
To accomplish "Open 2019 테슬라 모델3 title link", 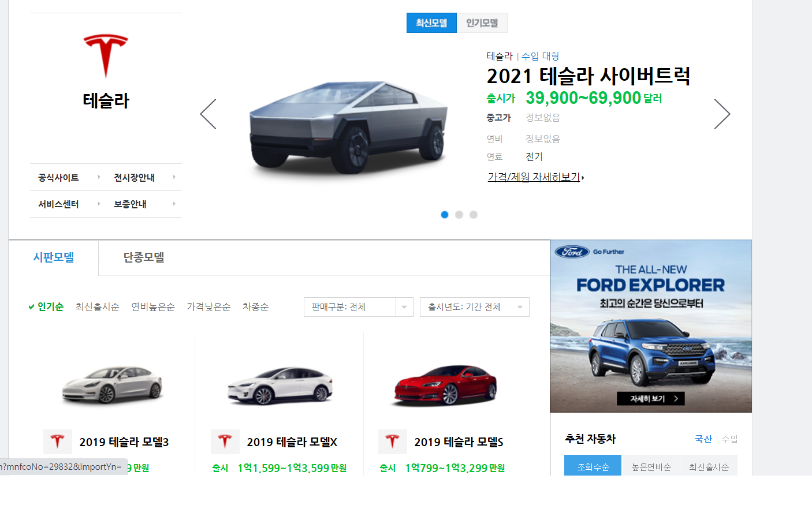I will 124,442.
